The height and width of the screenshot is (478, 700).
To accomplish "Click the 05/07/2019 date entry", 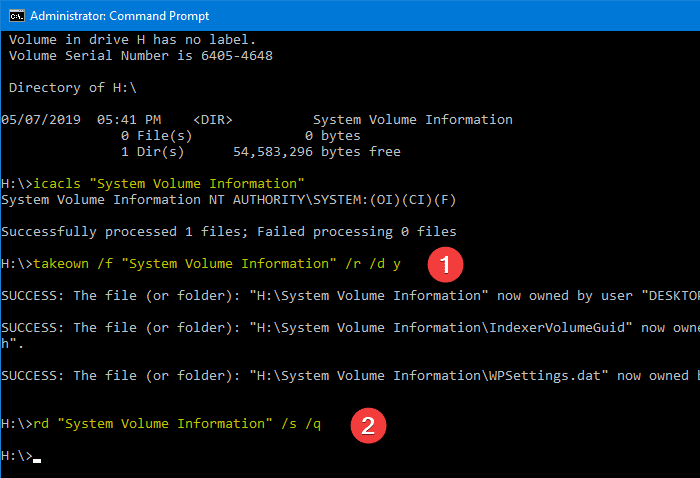I will tap(41, 120).
